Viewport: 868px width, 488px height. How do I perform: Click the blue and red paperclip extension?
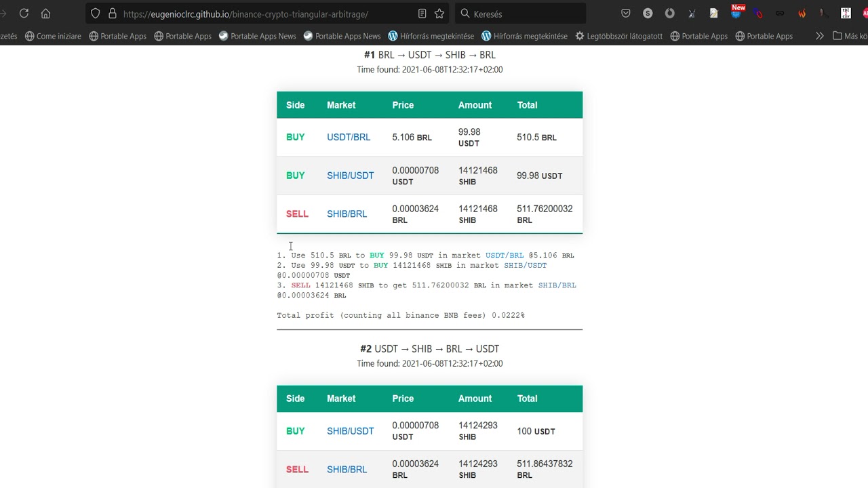(x=757, y=13)
